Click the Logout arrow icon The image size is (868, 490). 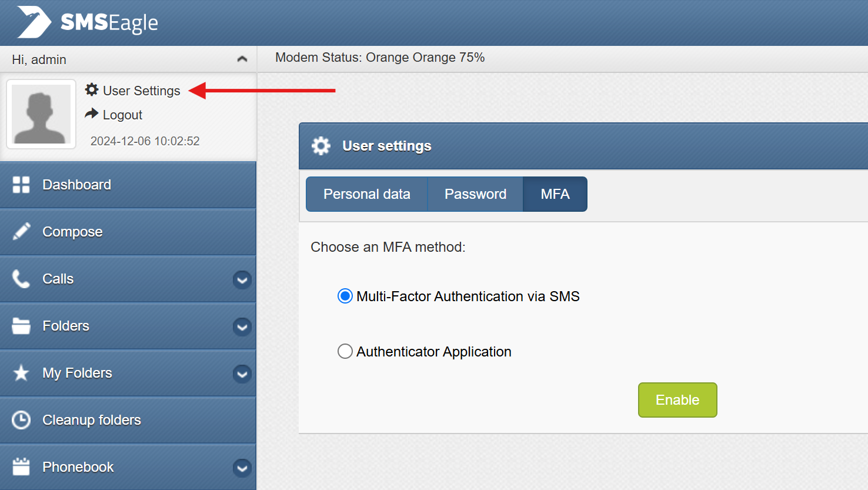(x=92, y=114)
